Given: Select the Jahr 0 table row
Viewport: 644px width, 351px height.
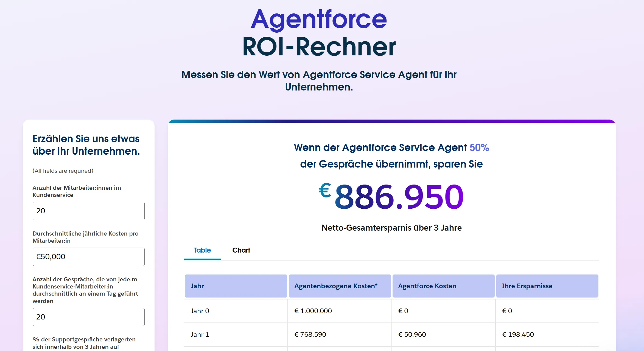Looking at the screenshot, I should coord(200,311).
